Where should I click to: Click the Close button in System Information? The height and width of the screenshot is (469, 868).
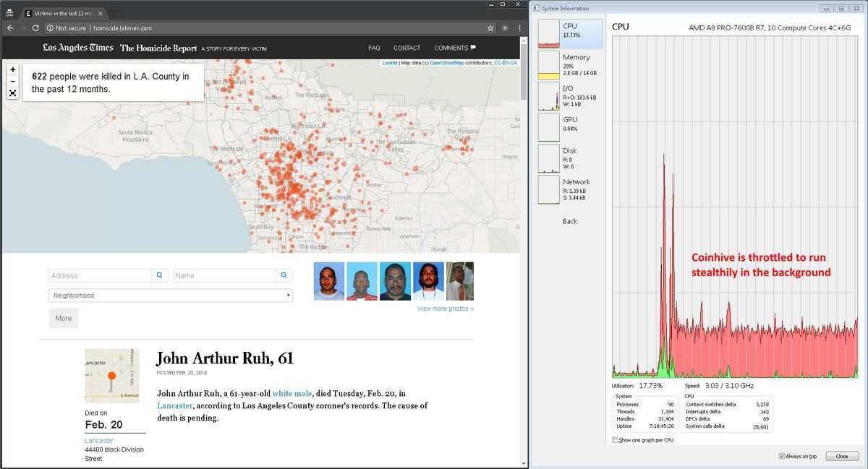(x=842, y=456)
